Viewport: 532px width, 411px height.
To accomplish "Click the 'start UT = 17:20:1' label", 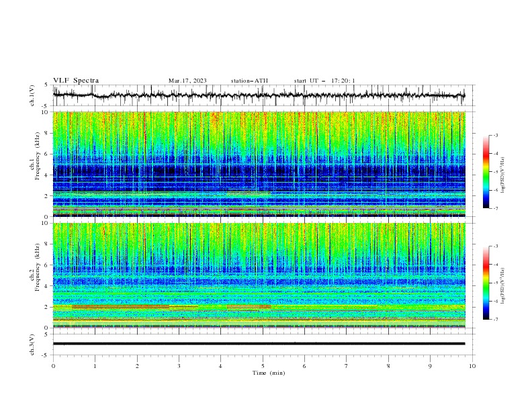I will click(x=324, y=81).
